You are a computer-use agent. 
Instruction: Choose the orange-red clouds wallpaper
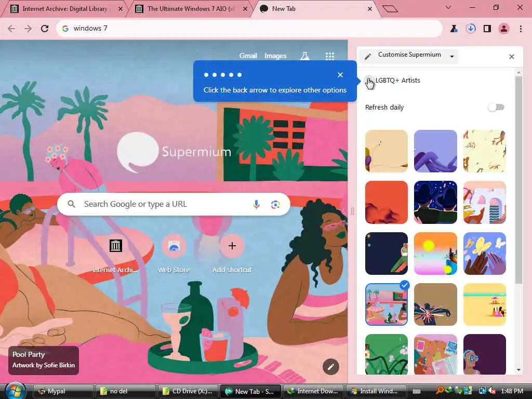click(x=387, y=203)
